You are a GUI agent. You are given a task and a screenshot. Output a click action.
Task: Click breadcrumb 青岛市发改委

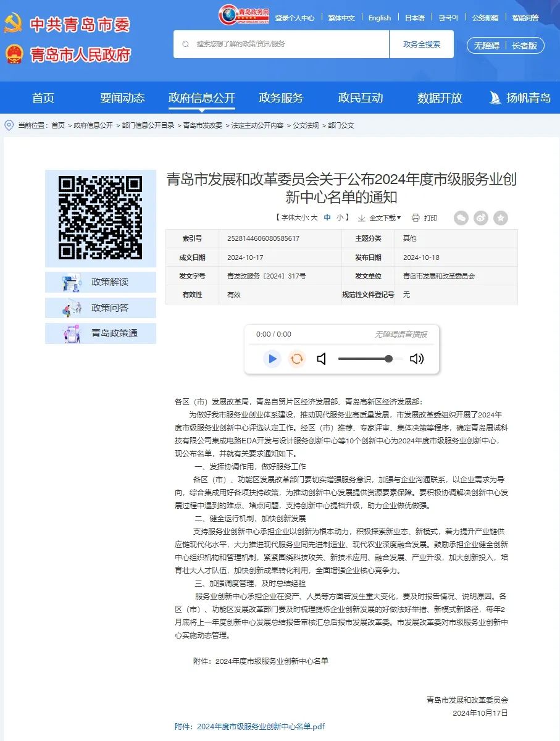click(x=203, y=125)
